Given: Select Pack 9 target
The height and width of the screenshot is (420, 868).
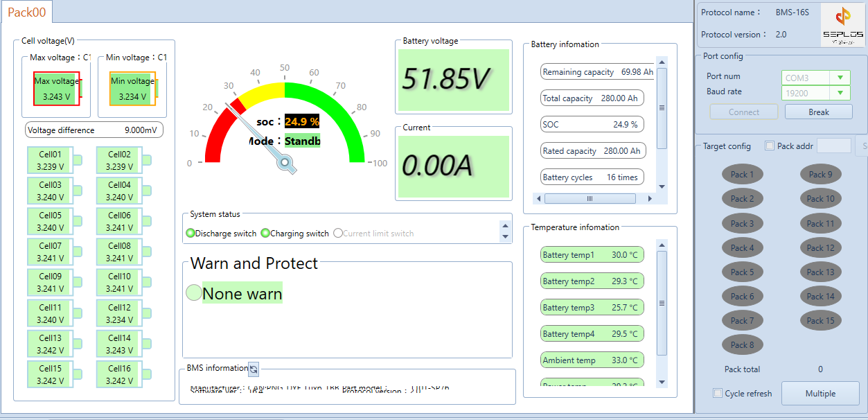Looking at the screenshot, I should 821,174.
